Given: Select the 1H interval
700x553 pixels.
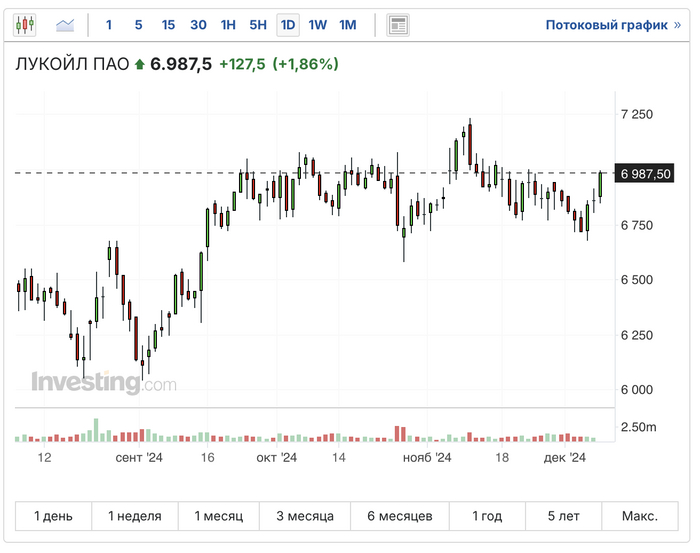Looking at the screenshot, I should coord(228,24).
